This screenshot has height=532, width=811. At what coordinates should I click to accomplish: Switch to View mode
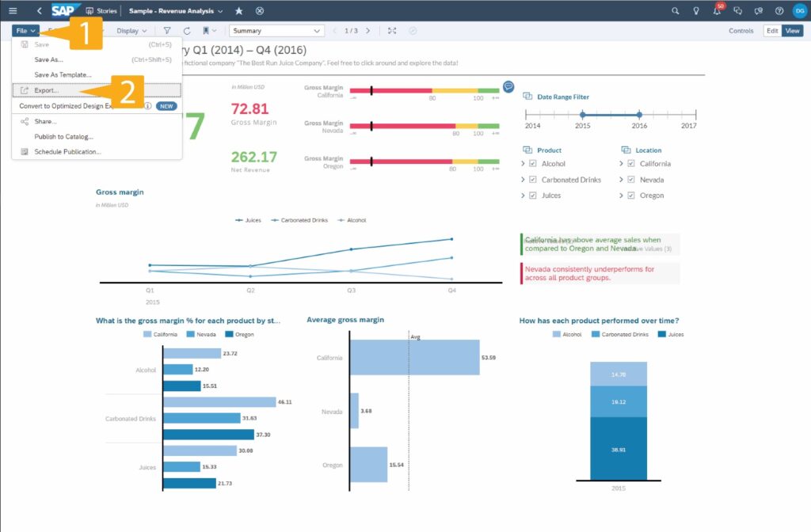[x=792, y=30]
